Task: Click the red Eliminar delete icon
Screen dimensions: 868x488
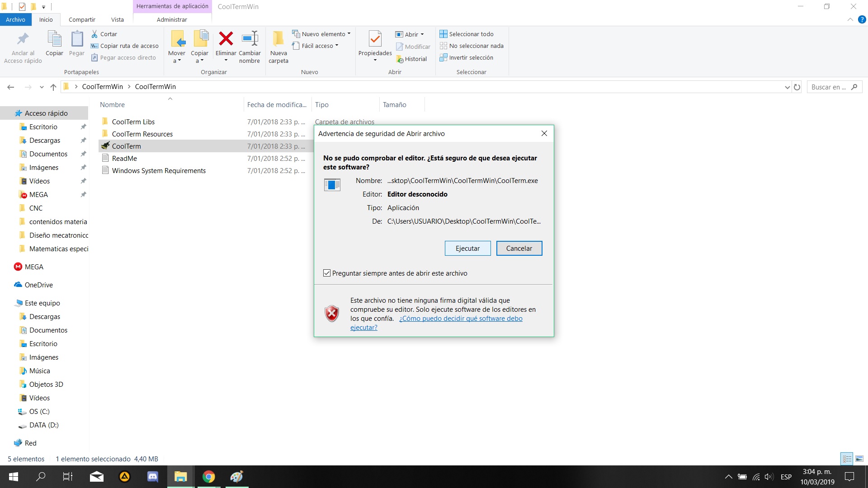Action: click(226, 39)
